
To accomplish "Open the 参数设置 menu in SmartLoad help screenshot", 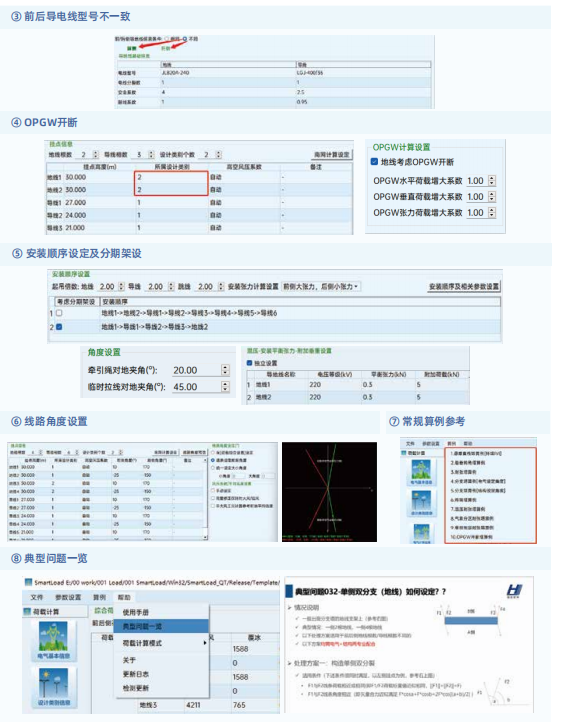I will tap(68, 597).
